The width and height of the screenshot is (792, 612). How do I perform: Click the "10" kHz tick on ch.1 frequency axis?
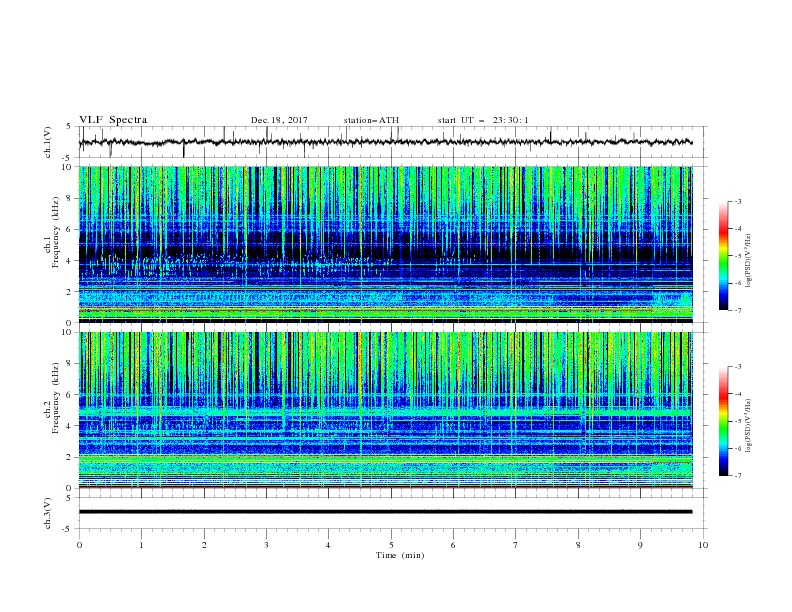(67, 167)
